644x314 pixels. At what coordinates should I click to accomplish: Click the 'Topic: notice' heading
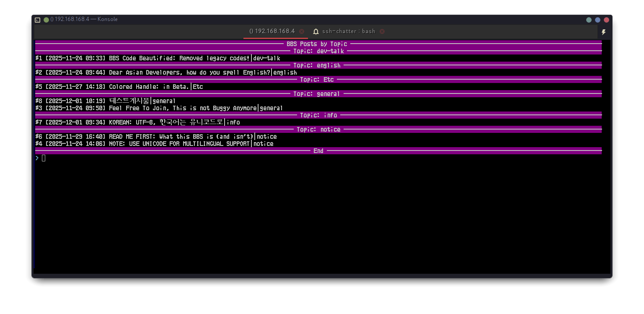(318, 130)
